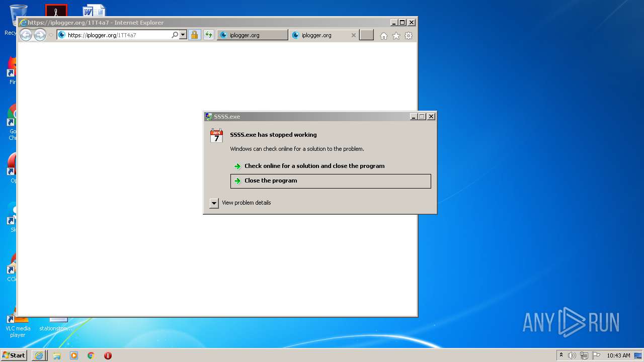Screen dimensions: 644x362
Task: Expand View problem details arrow
Action: point(214,203)
